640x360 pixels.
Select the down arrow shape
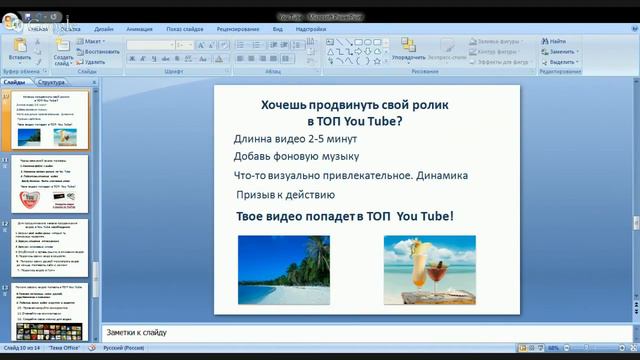point(368,52)
